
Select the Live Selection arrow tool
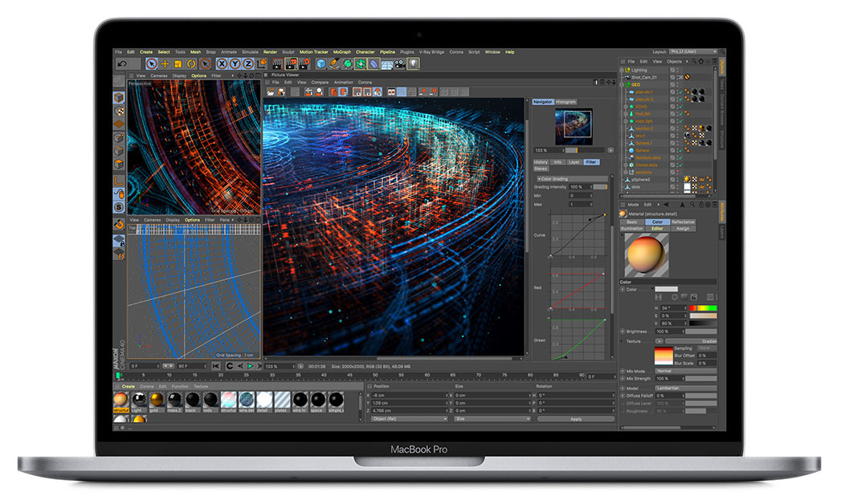coord(152,63)
